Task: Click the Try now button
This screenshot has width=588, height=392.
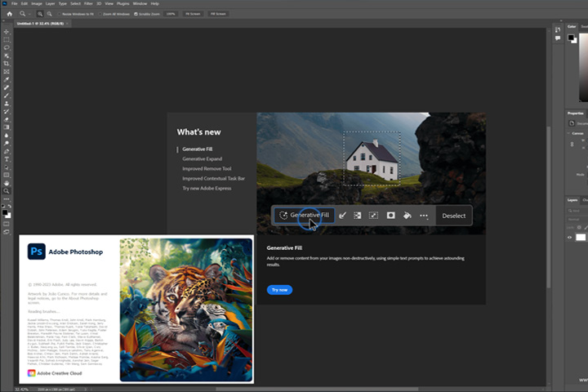Action: click(x=279, y=290)
